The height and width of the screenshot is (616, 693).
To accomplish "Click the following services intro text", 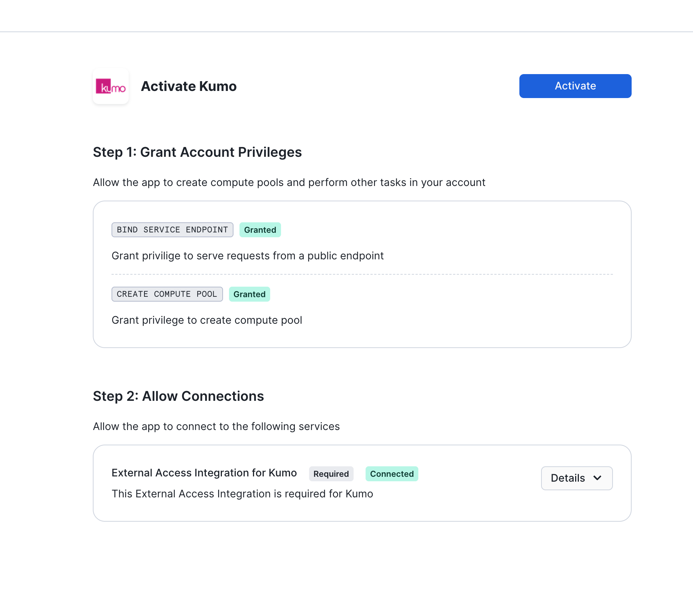I will pos(216,427).
